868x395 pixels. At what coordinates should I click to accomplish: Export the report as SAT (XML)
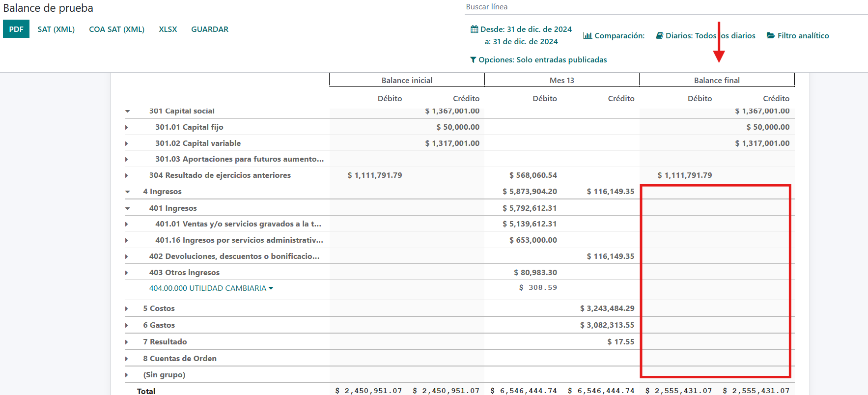pos(56,29)
